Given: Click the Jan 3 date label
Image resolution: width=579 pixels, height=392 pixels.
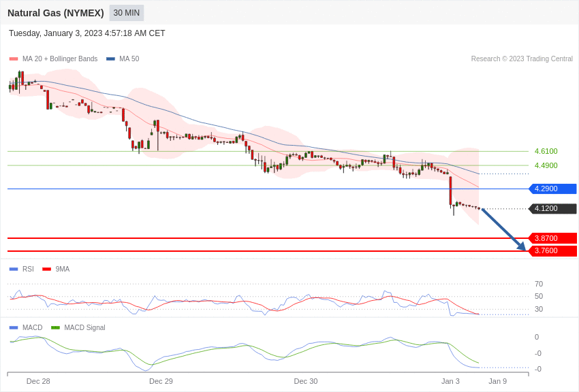Looking at the screenshot, I should [450, 381].
